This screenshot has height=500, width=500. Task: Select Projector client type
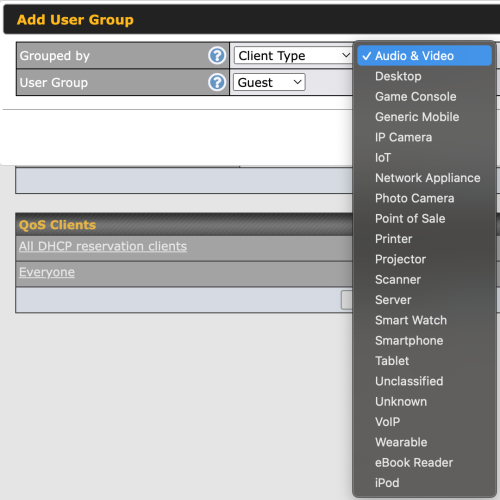(424, 259)
